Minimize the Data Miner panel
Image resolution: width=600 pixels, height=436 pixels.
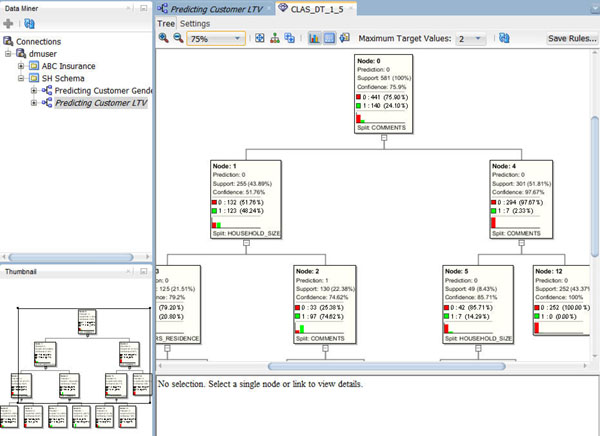144,8
